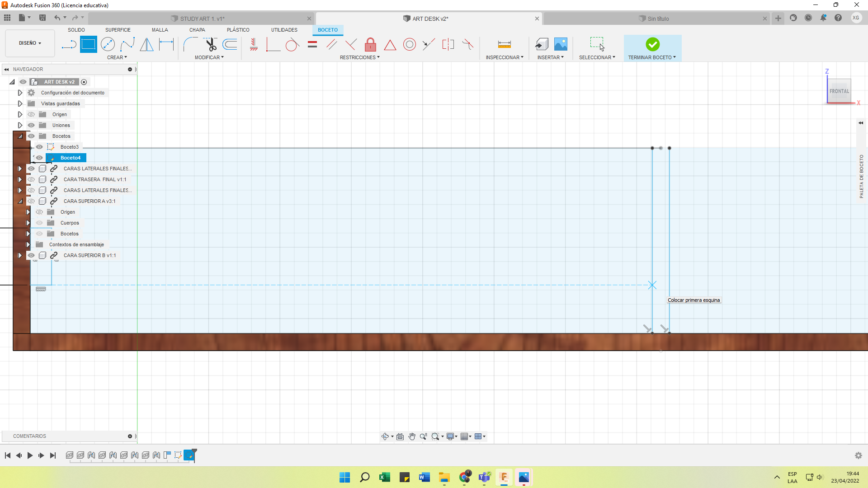Expand Configuración del documento node
Viewport: 868px width, 488px height.
tap(20, 93)
